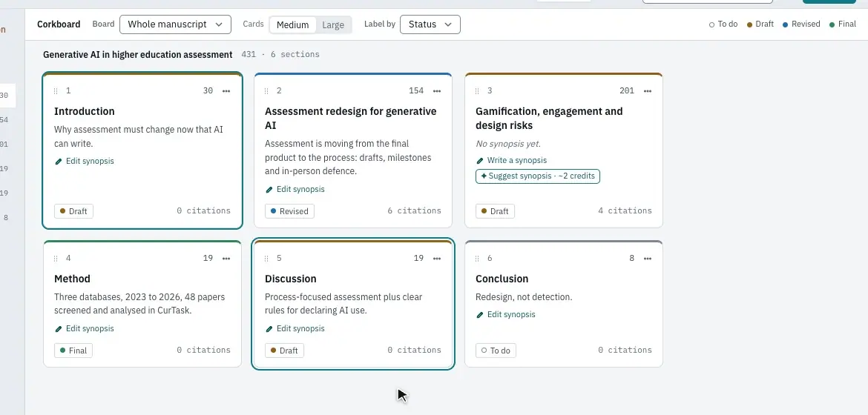Select the Discussion card title

point(291,279)
